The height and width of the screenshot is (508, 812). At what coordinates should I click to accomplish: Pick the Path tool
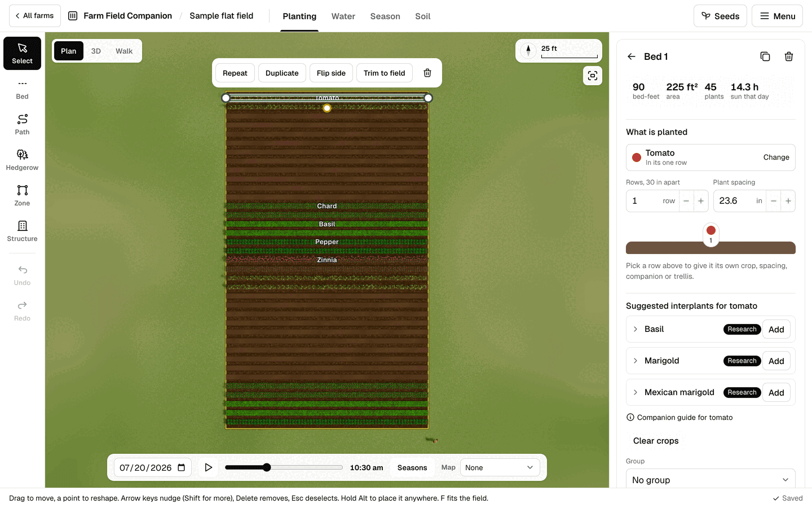click(23, 125)
